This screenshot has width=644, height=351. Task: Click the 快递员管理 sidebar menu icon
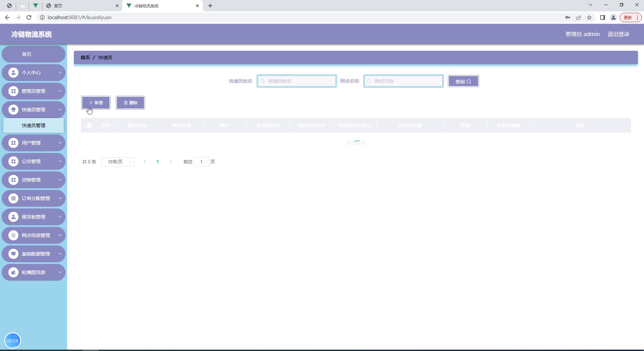[13, 110]
